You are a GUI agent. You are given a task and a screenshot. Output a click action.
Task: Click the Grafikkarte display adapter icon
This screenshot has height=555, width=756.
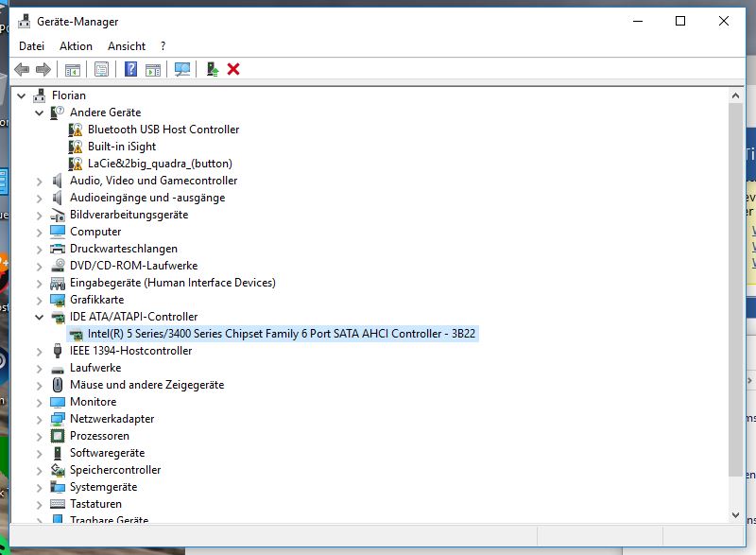click(x=58, y=300)
